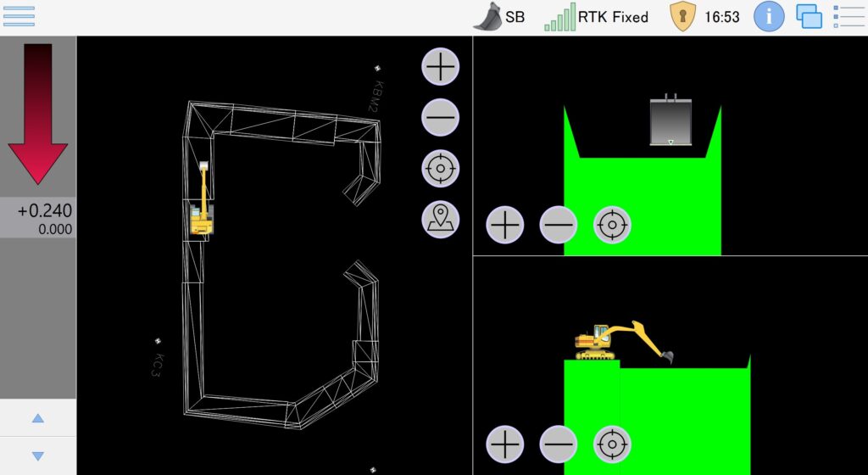Zoom in on the excavator side profile view
868x475 pixels.
(x=505, y=444)
